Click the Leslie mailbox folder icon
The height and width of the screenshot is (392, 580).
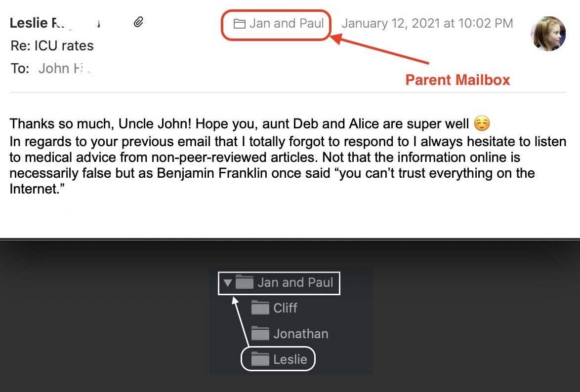click(x=260, y=359)
